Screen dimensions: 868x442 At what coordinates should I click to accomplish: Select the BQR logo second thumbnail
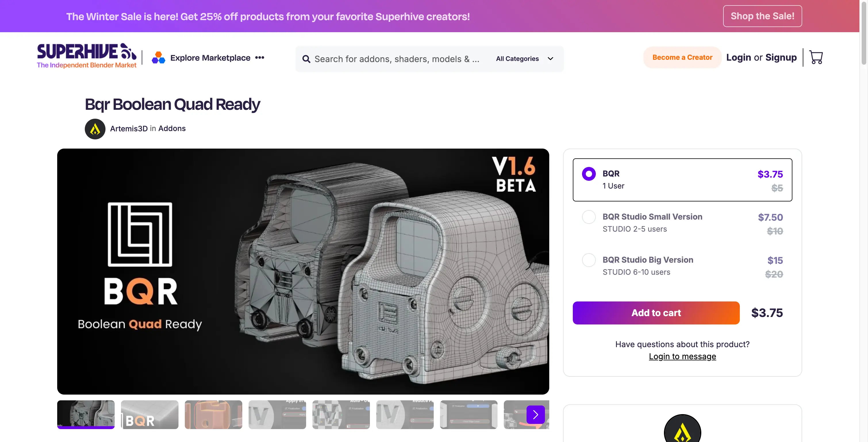(150, 414)
